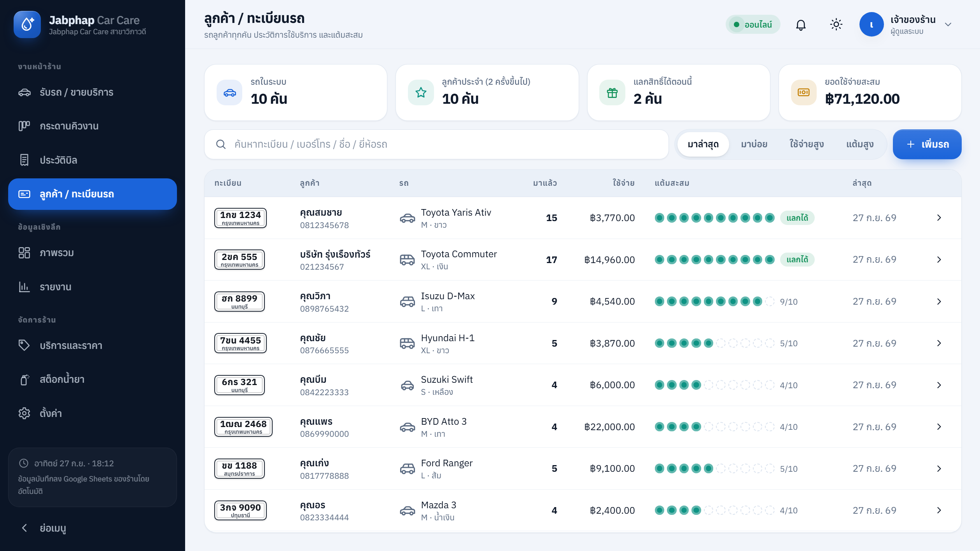This screenshot has width=980, height=551.
Task: Click the star icon on ลูกค้าประจำ card
Action: (421, 93)
